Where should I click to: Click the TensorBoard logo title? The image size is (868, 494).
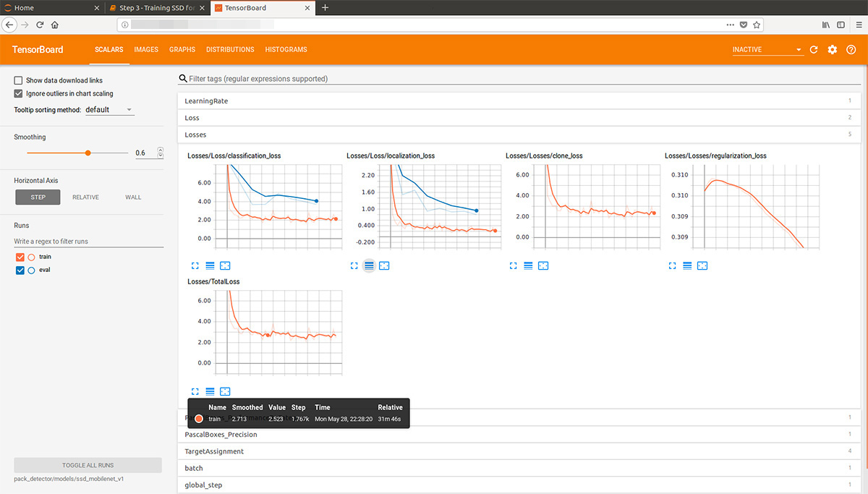click(38, 50)
